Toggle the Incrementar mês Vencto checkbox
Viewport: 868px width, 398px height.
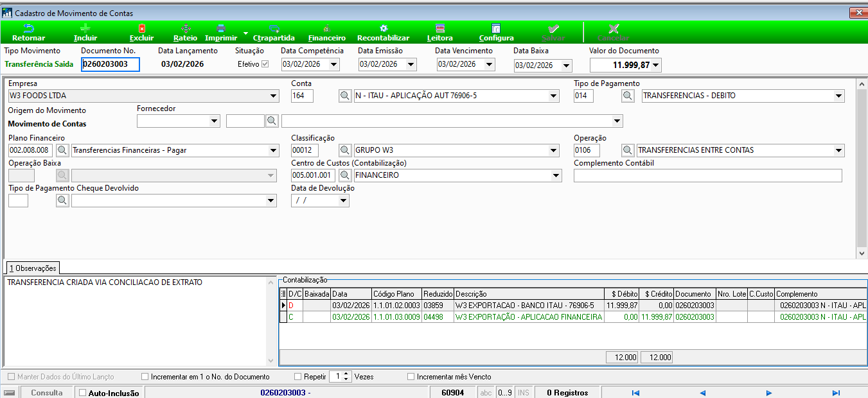(x=411, y=377)
